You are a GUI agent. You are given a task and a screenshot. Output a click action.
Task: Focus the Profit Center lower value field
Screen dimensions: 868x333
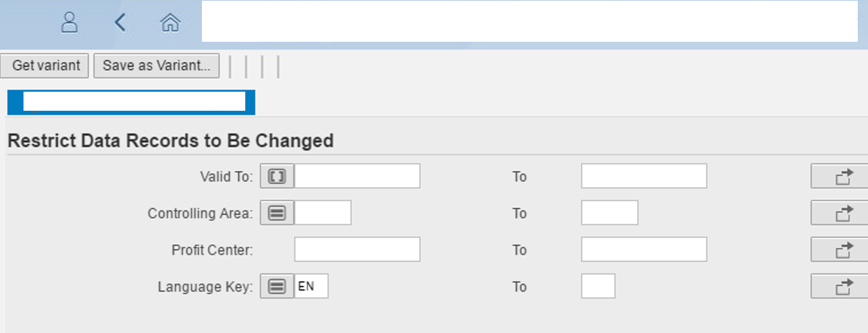pos(357,249)
